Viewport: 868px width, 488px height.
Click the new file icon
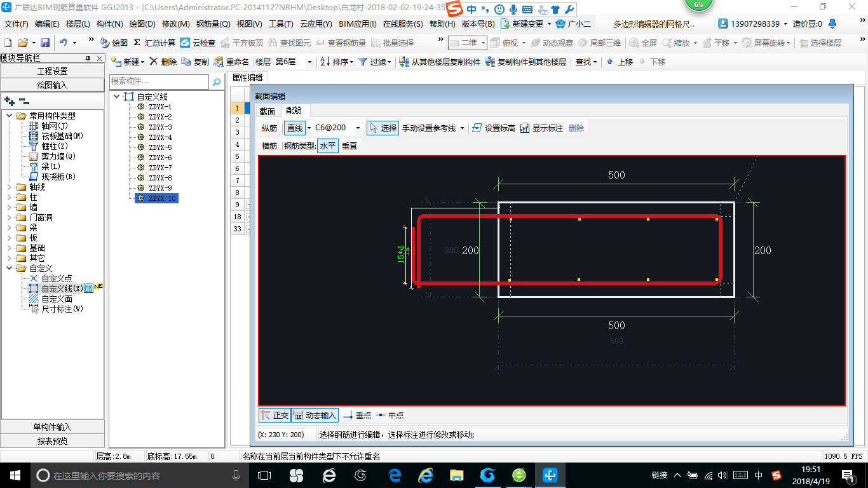(8, 43)
